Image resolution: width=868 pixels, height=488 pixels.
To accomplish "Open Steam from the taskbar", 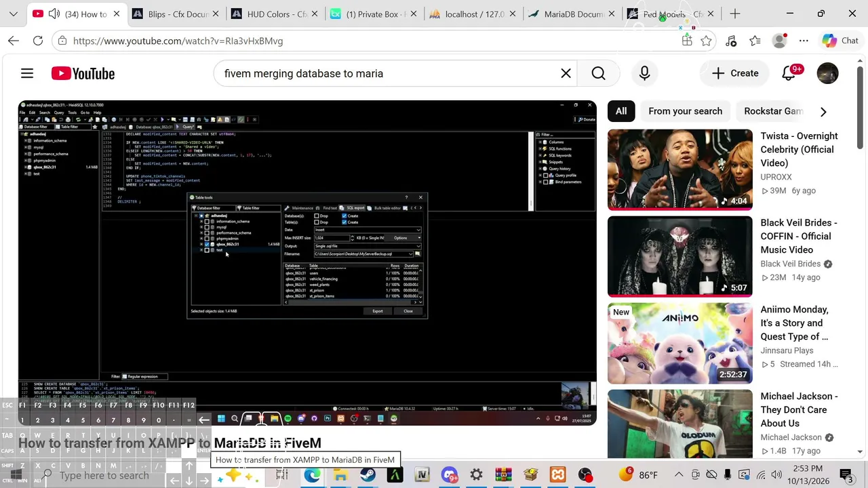I will click(368, 475).
